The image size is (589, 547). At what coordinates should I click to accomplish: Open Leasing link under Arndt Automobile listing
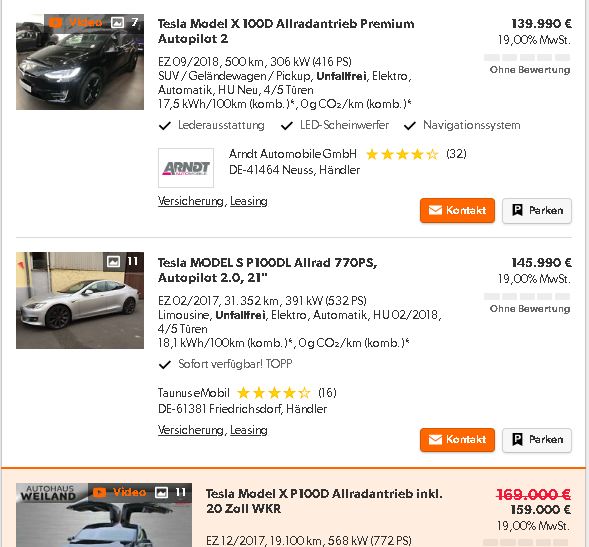click(x=249, y=201)
